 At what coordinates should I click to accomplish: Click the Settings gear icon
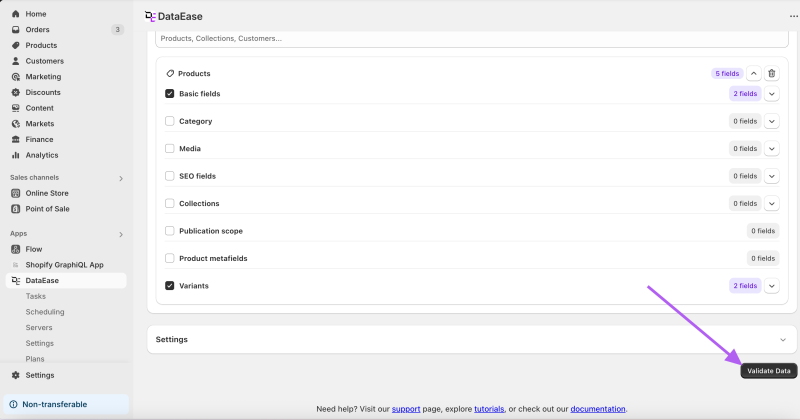[x=16, y=375]
